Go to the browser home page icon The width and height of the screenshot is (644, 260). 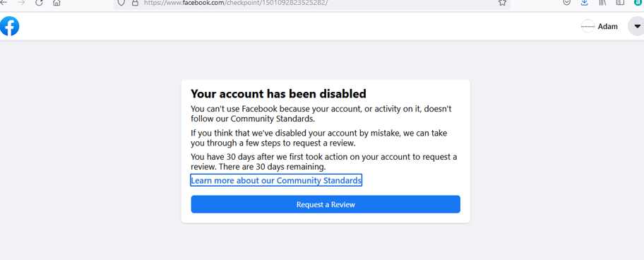[x=56, y=2]
